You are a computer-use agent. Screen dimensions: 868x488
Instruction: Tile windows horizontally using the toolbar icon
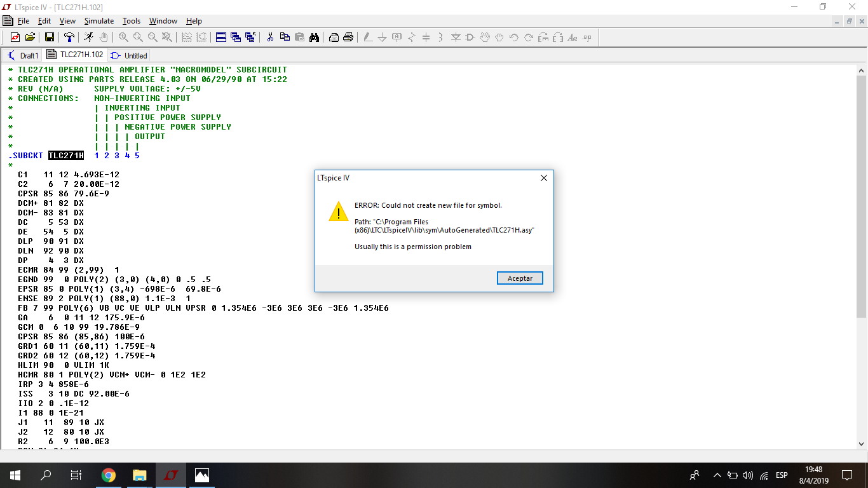[x=221, y=37]
